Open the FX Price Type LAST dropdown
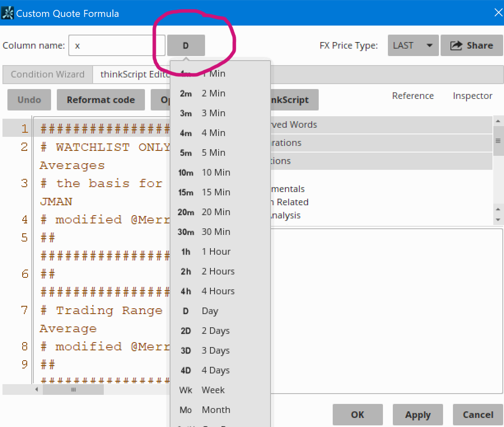 tap(413, 45)
